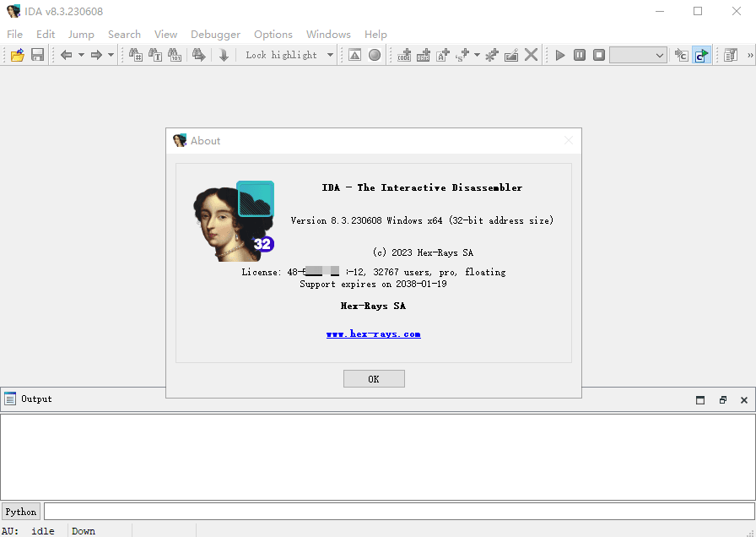The image size is (756, 537).
Task: Click the Open file folder icon
Action: point(18,55)
